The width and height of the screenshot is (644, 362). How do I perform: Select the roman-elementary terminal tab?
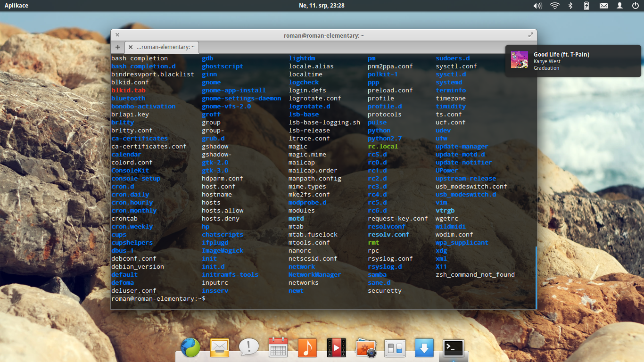click(162, 47)
